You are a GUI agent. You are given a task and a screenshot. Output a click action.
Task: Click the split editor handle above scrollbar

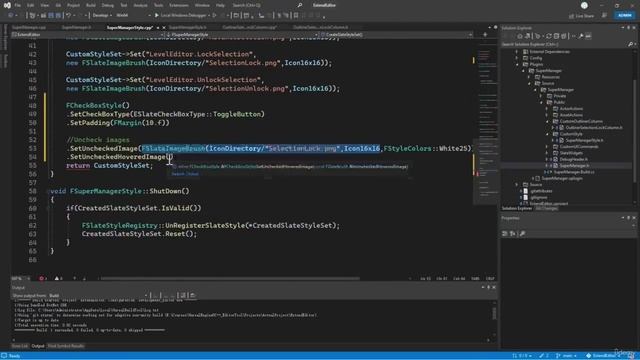(x=485, y=35)
